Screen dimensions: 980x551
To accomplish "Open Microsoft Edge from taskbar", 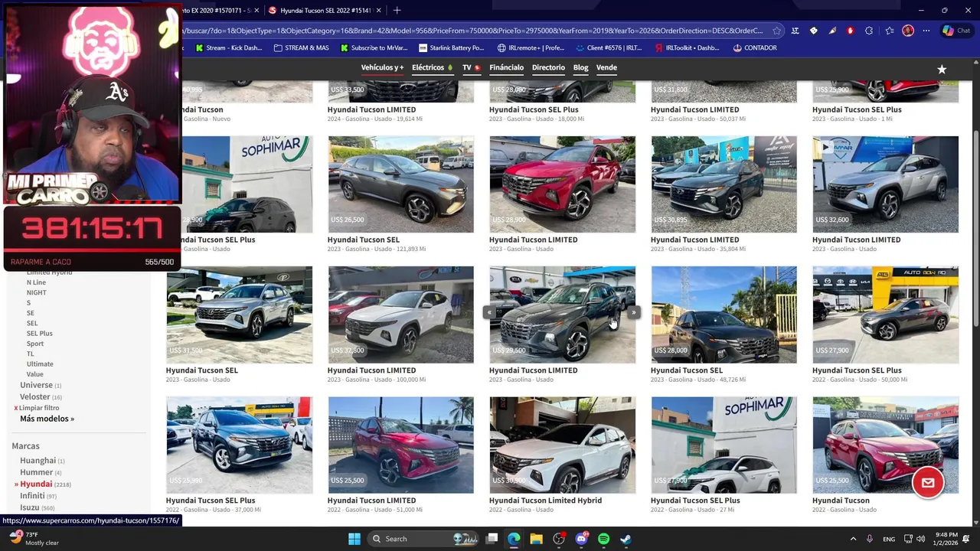I will [514, 539].
